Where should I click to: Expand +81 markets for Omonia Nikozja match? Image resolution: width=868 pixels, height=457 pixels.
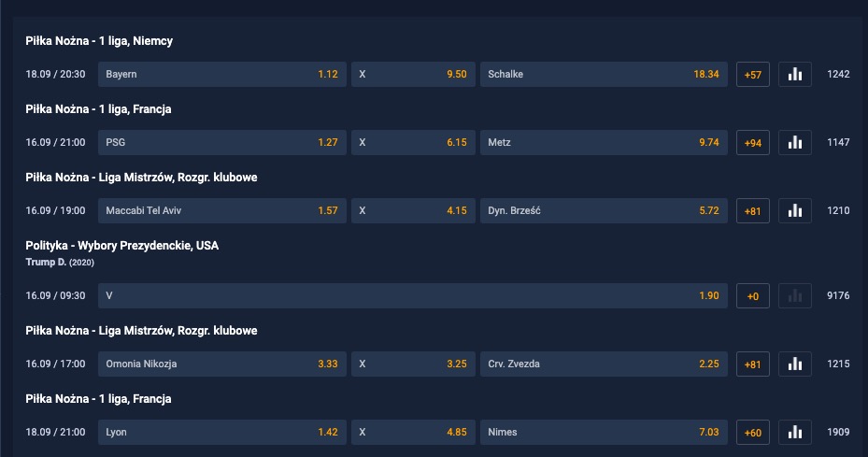753,364
